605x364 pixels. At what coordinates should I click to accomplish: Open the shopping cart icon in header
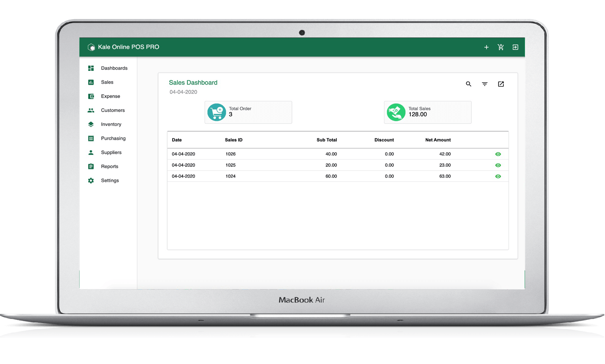pos(501,47)
